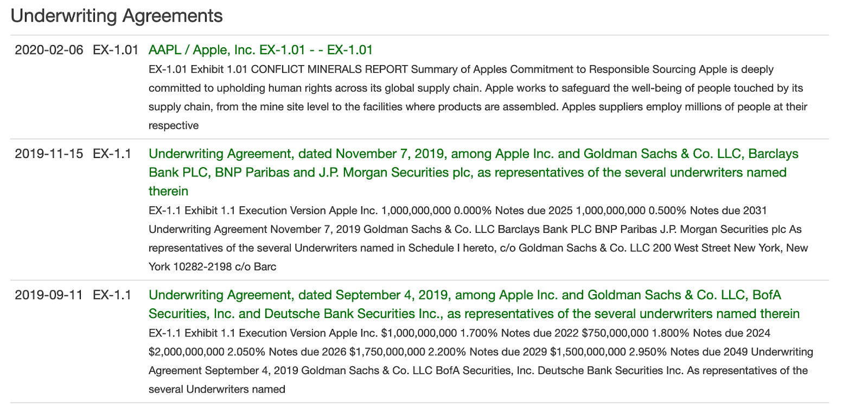Click the EX-1.1 label beside 2019-11-15
The width and height of the screenshot is (868, 406).
(112, 154)
